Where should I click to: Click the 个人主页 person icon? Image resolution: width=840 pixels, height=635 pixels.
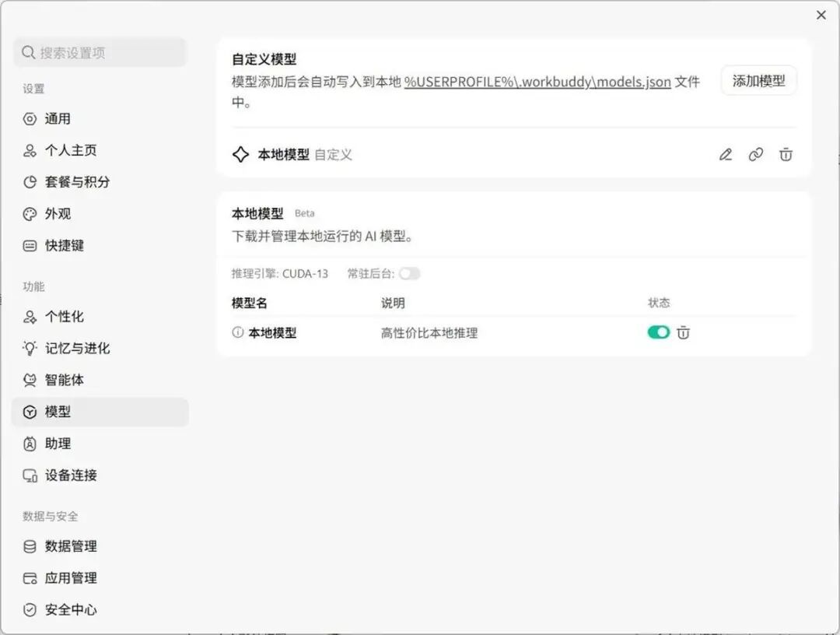(30, 150)
